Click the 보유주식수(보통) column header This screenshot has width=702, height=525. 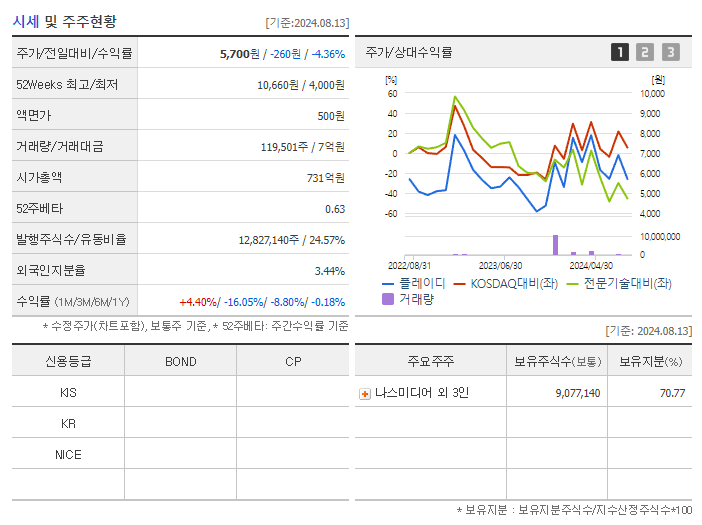point(557,361)
